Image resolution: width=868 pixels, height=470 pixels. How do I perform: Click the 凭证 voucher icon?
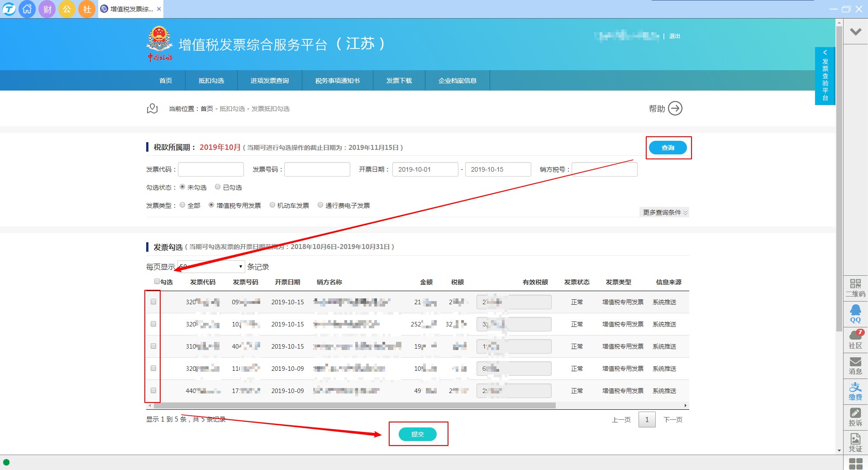[x=855, y=442]
